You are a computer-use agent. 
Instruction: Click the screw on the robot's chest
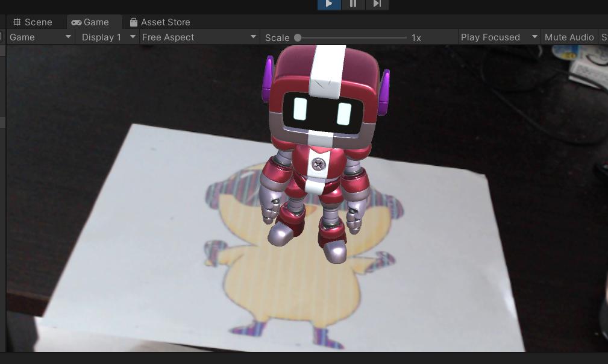pos(318,163)
